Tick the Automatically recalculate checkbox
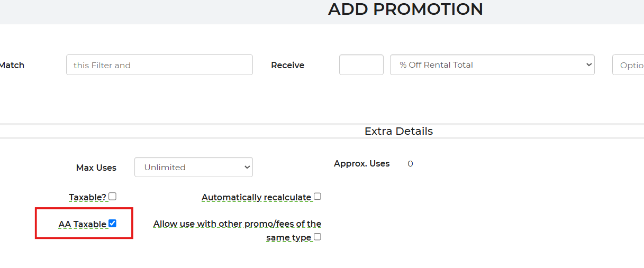Image resolution: width=644 pixels, height=268 pixels. click(x=318, y=197)
